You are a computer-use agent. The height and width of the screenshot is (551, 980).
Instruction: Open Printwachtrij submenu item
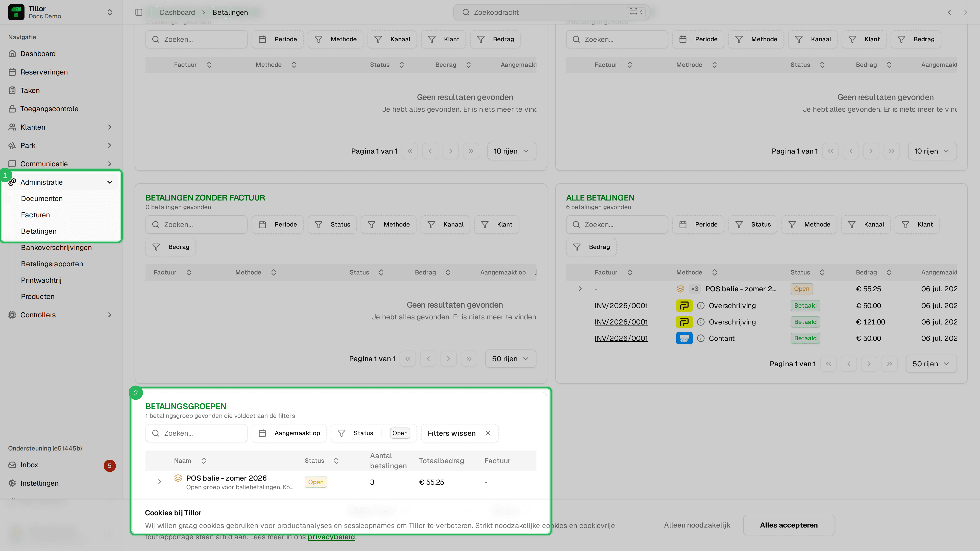click(41, 280)
